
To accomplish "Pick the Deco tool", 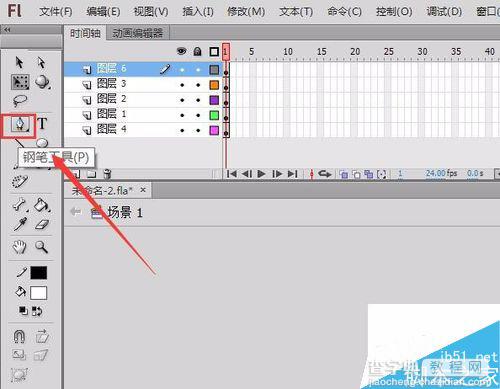I will (20, 182).
